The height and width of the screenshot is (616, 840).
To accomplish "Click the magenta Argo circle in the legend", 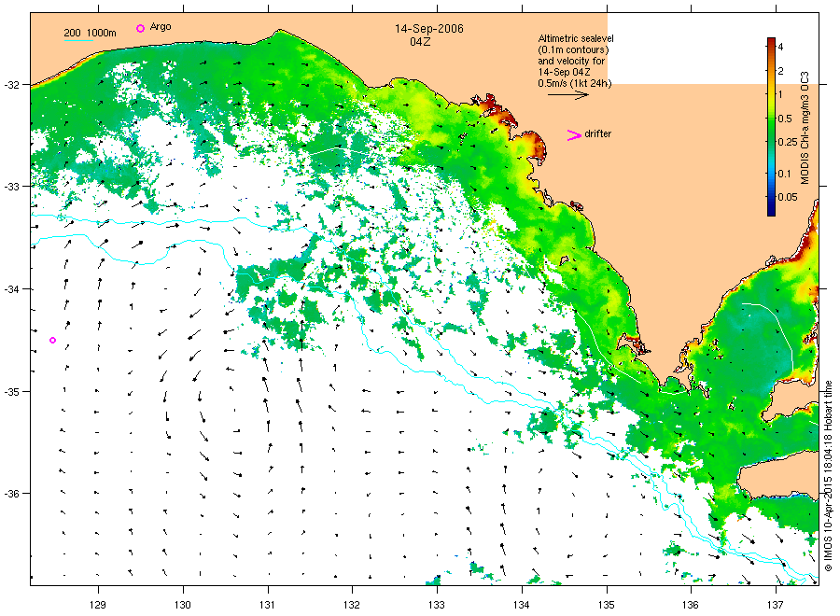I will (140, 28).
